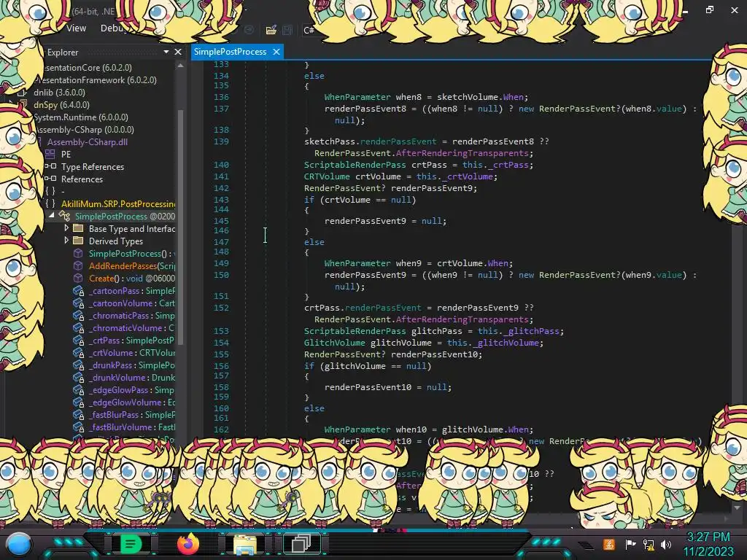Select Assembly-CSharp (0.0.0.0) in the tree
Screen dimensions: 747x560
click(x=85, y=130)
